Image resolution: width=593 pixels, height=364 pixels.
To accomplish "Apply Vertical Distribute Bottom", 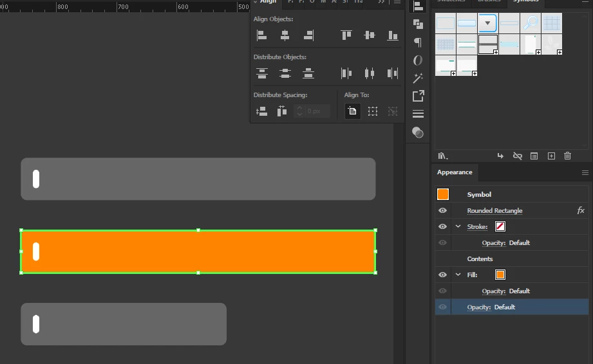I will (308, 73).
